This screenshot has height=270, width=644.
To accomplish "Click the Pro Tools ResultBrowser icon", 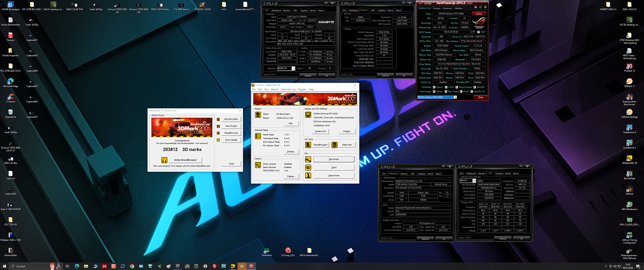I will pos(308,145).
